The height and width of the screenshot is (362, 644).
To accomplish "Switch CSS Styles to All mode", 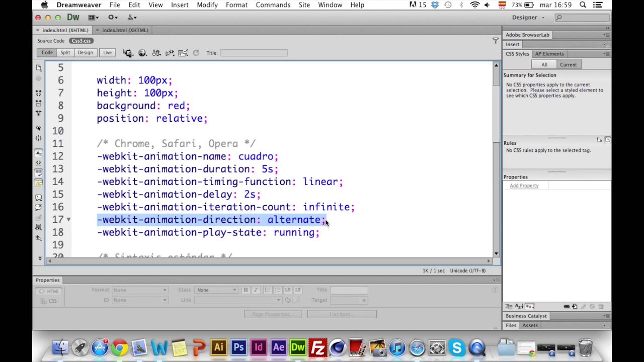I will [x=544, y=64].
